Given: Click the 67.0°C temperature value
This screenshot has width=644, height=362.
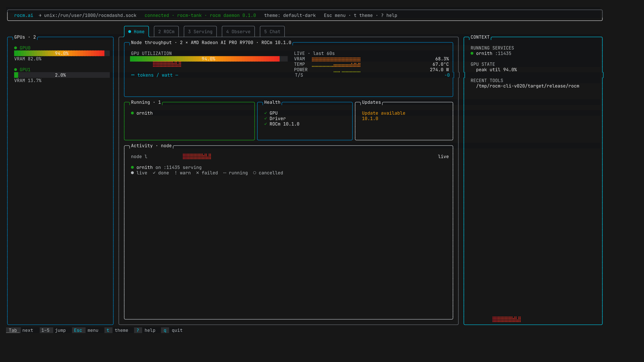Looking at the screenshot, I should [x=441, y=64].
